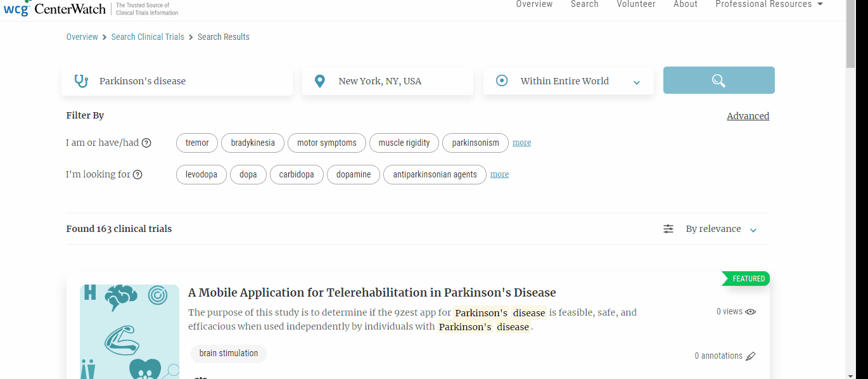
Task: Click the stethoscope condition search icon
Action: tap(81, 80)
